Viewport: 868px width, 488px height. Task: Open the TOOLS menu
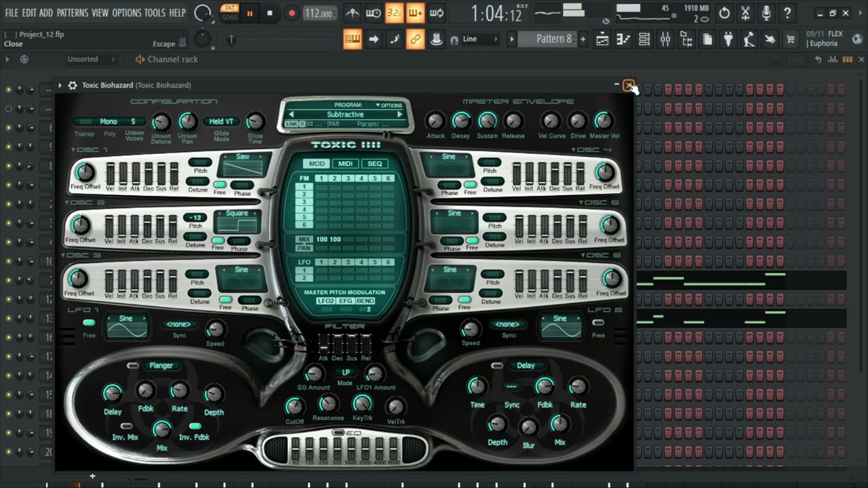coord(155,13)
